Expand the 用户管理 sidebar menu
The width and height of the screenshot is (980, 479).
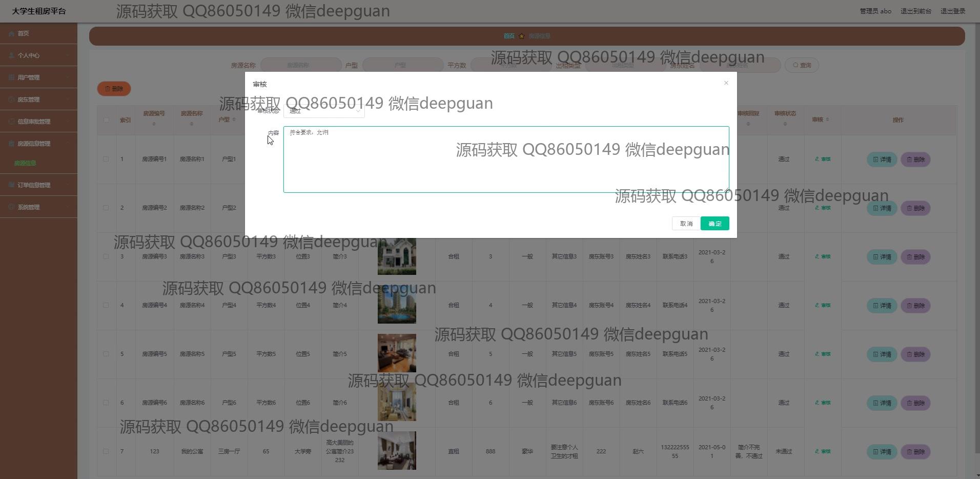[38, 77]
